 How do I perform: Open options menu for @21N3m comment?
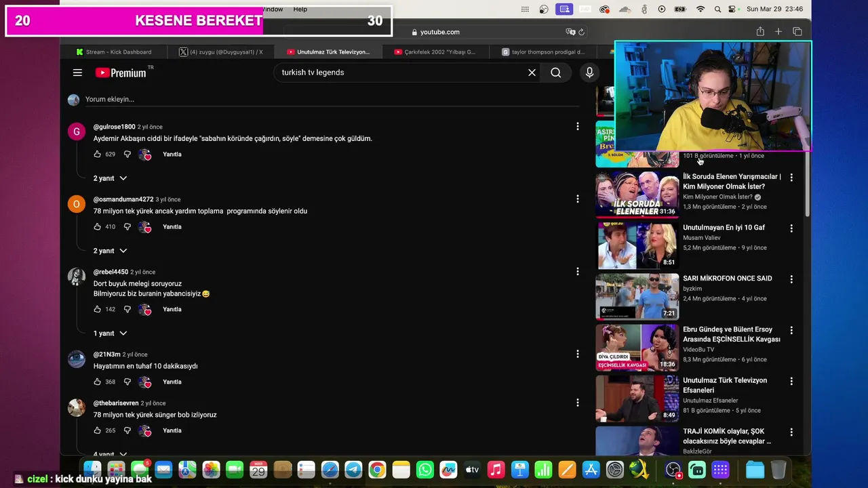[578, 354]
